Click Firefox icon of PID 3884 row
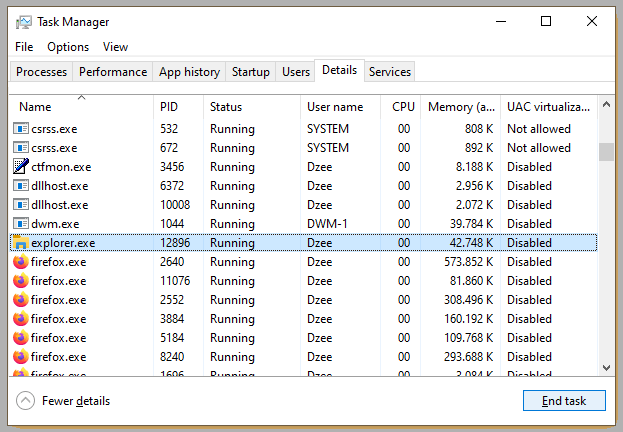This screenshot has height=432, width=623. tap(21, 319)
